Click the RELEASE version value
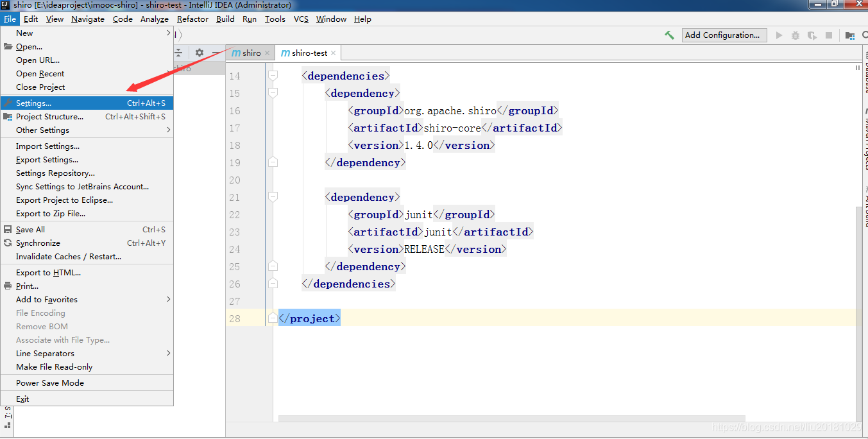This screenshot has height=439, width=868. (424, 249)
